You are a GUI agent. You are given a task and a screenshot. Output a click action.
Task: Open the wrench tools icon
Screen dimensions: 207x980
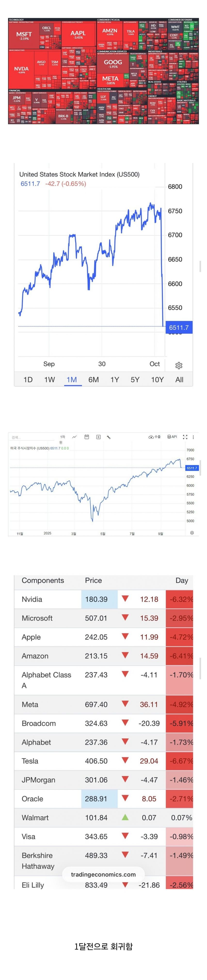tap(109, 437)
